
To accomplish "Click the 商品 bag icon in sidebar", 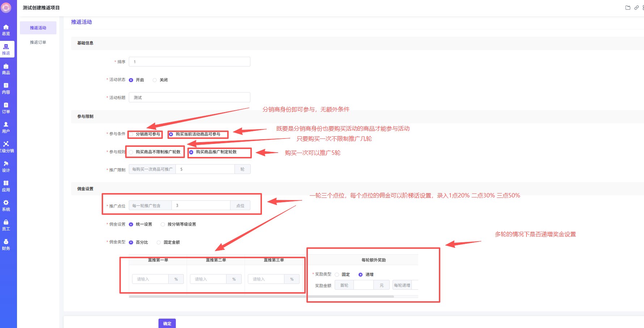I will click(x=6, y=67).
